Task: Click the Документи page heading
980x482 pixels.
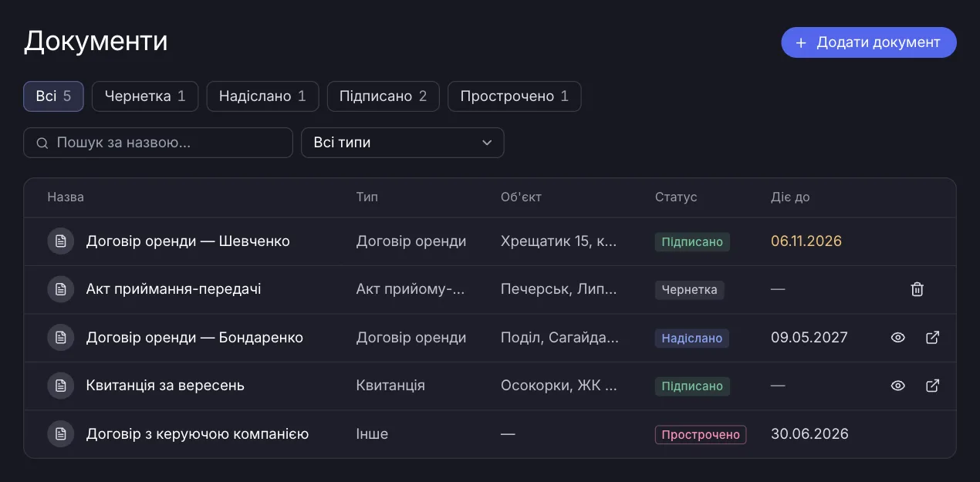Action: [x=96, y=41]
